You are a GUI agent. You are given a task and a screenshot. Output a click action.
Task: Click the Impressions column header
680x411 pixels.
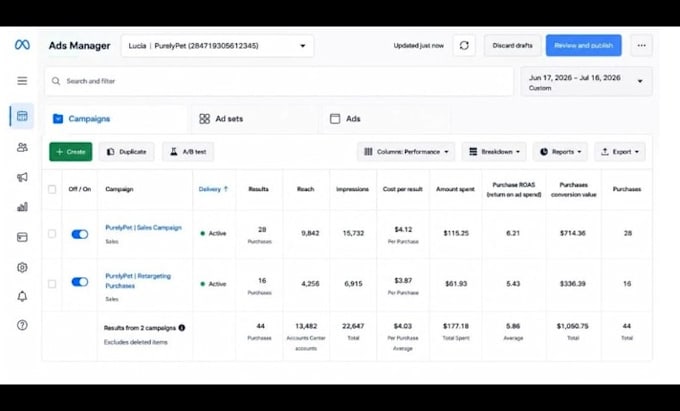[353, 189]
